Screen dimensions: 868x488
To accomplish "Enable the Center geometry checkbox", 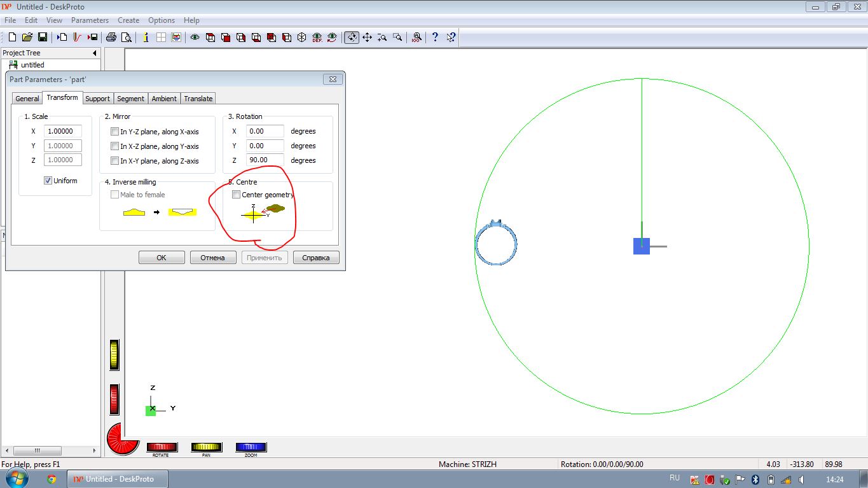I will (237, 195).
